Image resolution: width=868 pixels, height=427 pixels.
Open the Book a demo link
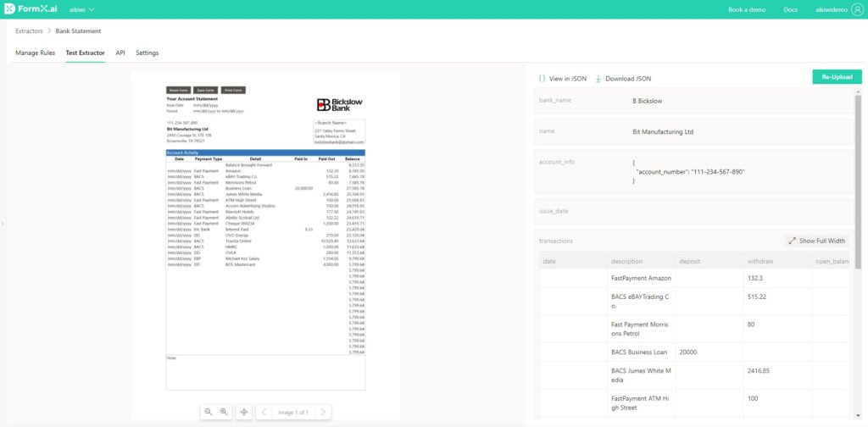click(747, 10)
